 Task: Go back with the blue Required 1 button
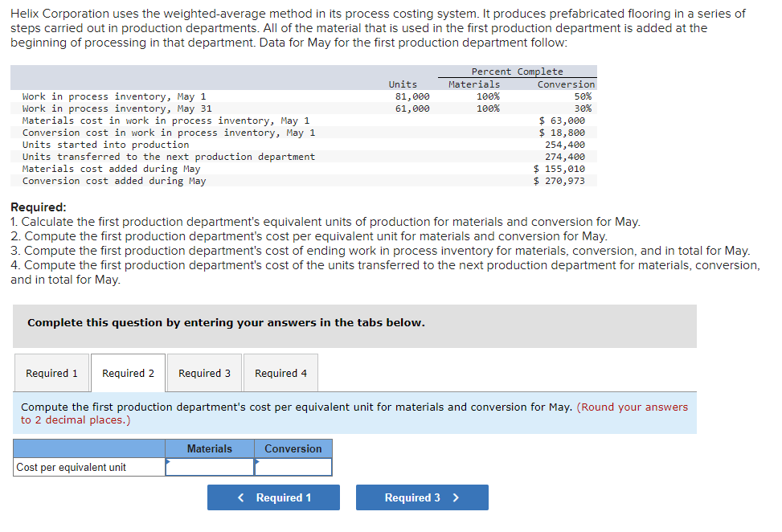tap(273, 497)
